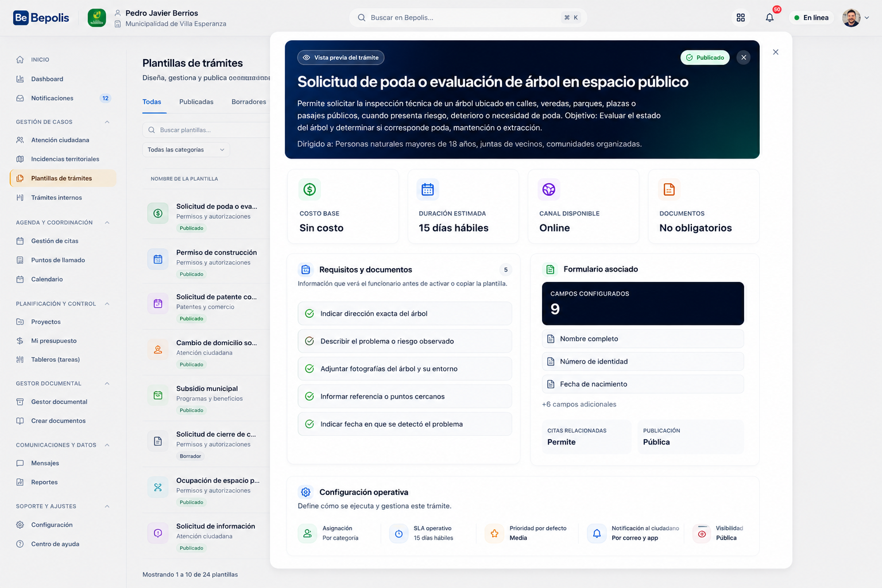
Task: Click the Configuración operativa gear icon
Action: pos(306,492)
